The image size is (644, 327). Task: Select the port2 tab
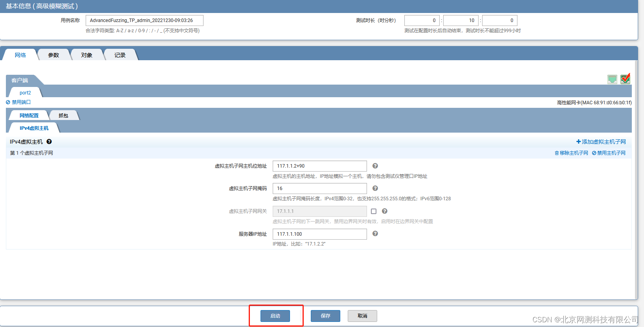pos(25,93)
